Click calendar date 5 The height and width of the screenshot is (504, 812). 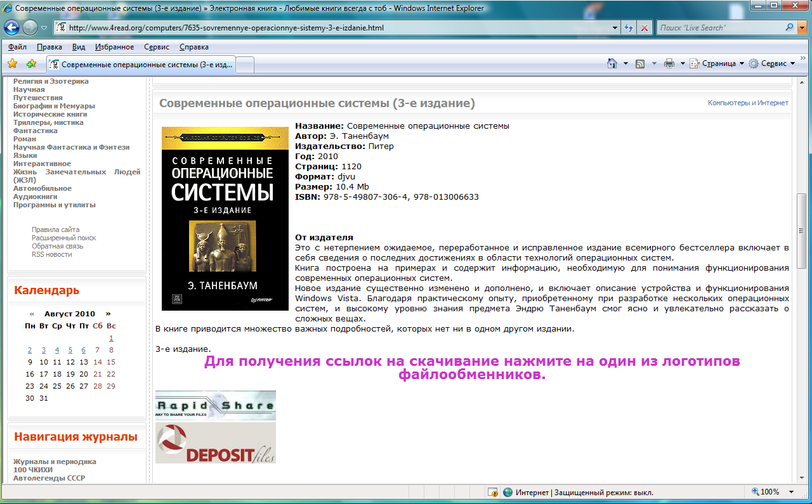coord(70,350)
